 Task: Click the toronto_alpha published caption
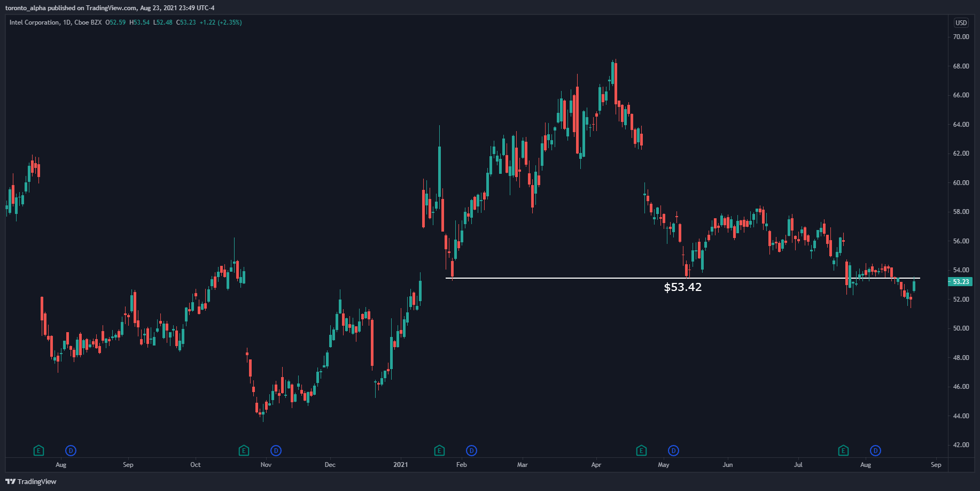click(x=110, y=8)
